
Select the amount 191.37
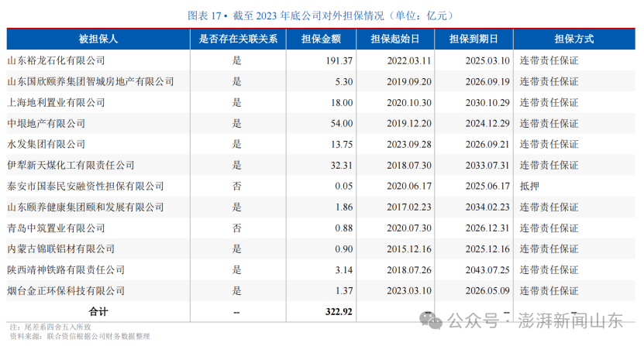[x=339, y=60]
